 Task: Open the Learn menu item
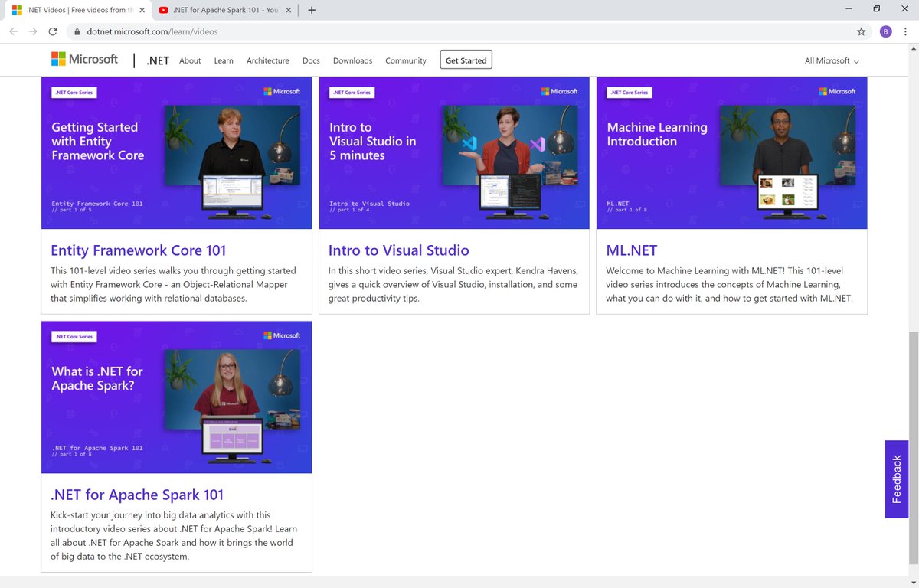coord(224,60)
